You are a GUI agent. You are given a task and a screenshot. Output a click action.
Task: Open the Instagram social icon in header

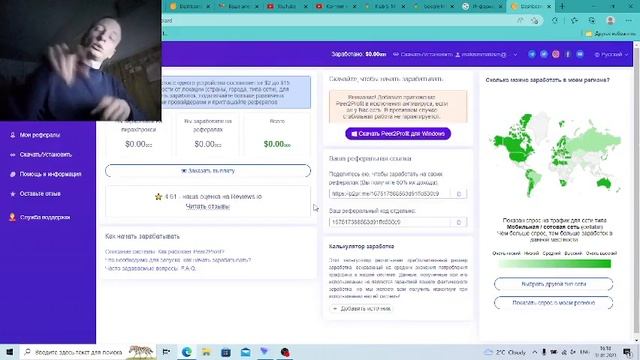[556, 54]
